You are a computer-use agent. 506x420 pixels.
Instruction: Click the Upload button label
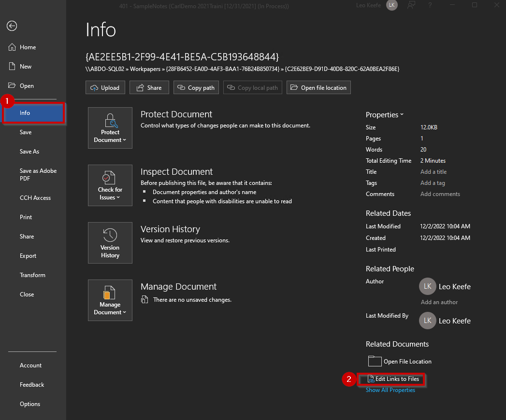click(110, 88)
